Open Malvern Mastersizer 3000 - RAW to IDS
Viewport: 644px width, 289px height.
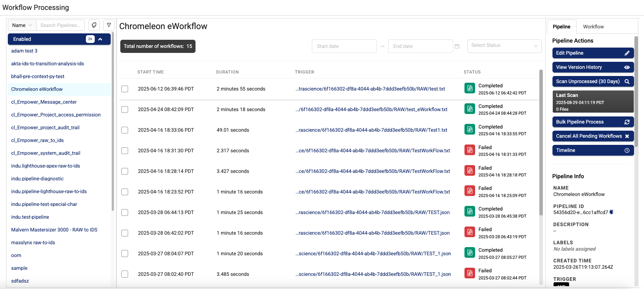(x=54, y=230)
